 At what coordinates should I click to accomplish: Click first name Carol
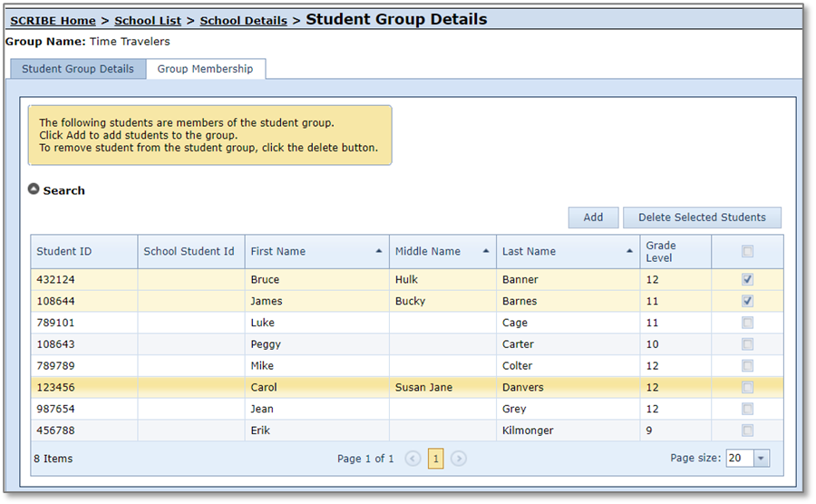tap(264, 387)
